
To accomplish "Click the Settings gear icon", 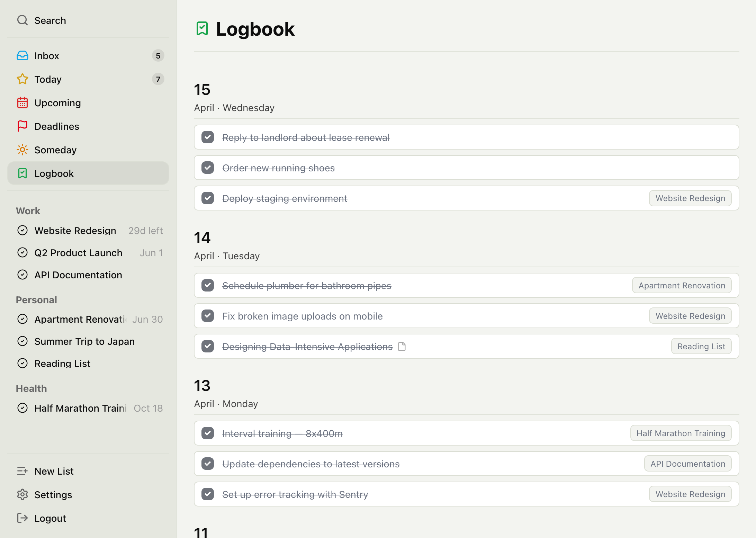I will tap(22, 495).
